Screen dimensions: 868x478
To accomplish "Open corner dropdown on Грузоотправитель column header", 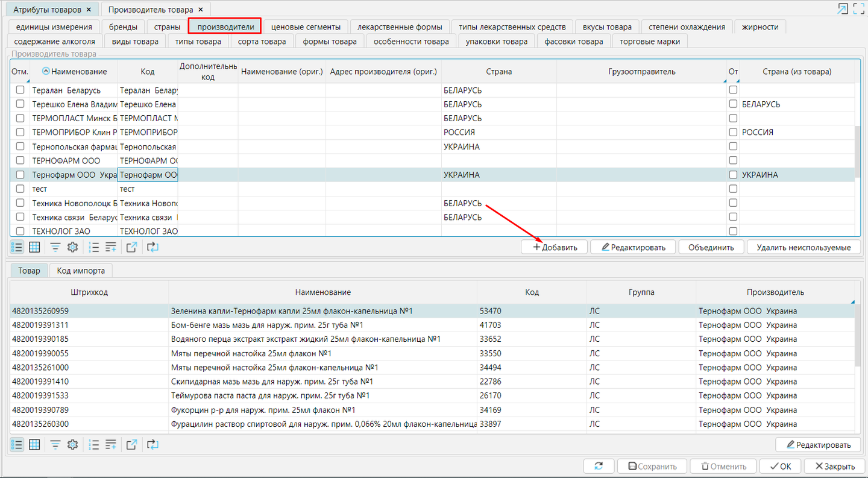I will [724, 81].
